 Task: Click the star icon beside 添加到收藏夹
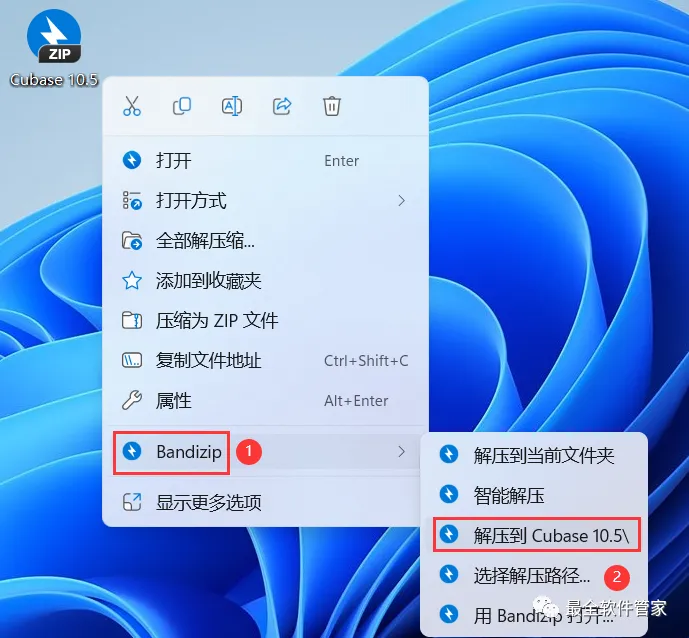tap(132, 280)
